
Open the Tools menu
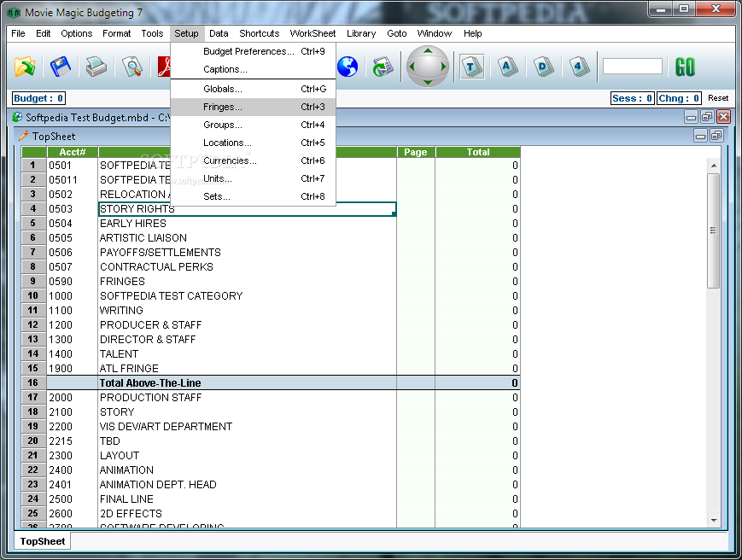[x=152, y=33]
